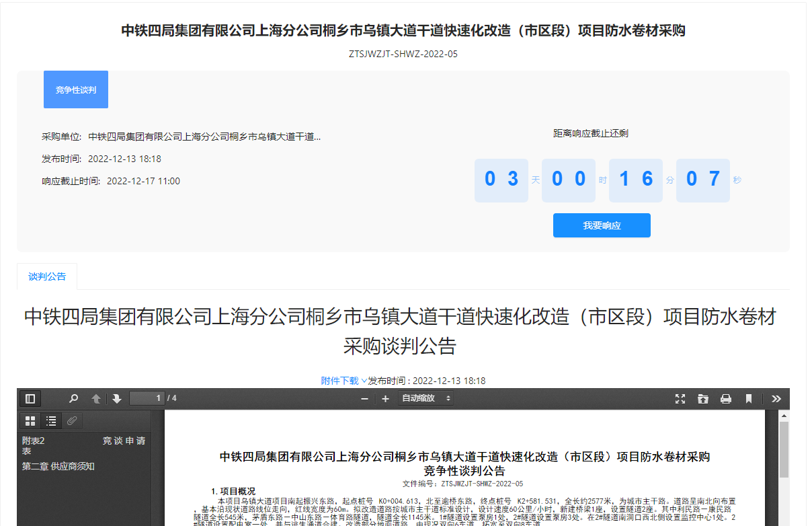This screenshot has height=526, width=812.
Task: Show document outline view in sidebar
Action: coord(51,421)
